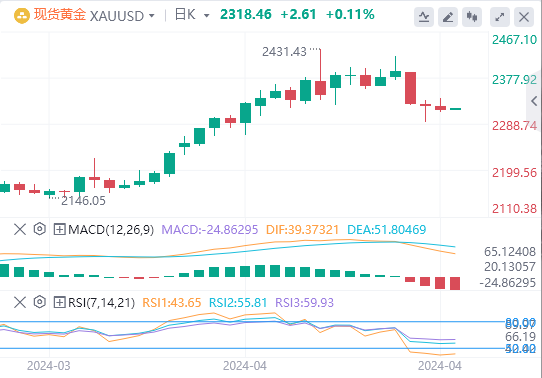Click the MACD(12,26,9) label
The height and width of the screenshot is (378, 542).
pyautogui.click(x=111, y=229)
